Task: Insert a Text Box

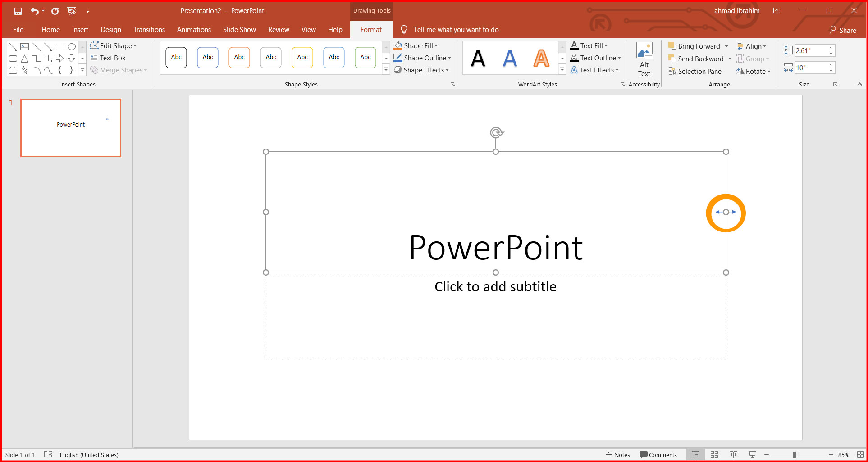Action: [x=108, y=58]
